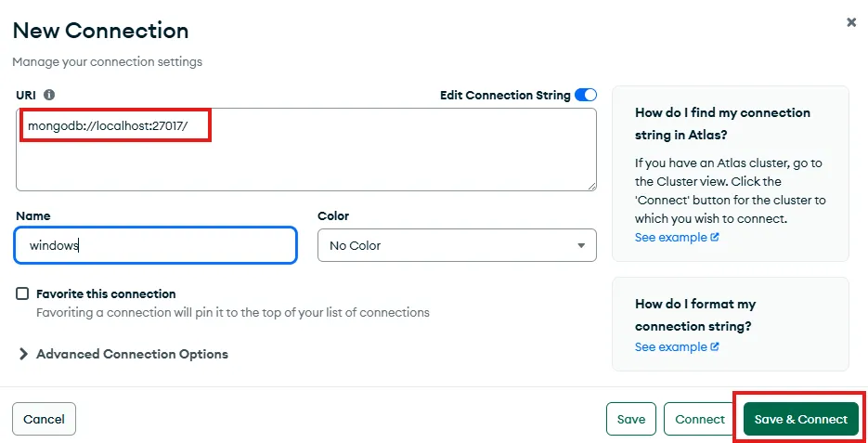Close the New Connection dialog
Viewport: 868px width, 443px height.
pos(851,22)
